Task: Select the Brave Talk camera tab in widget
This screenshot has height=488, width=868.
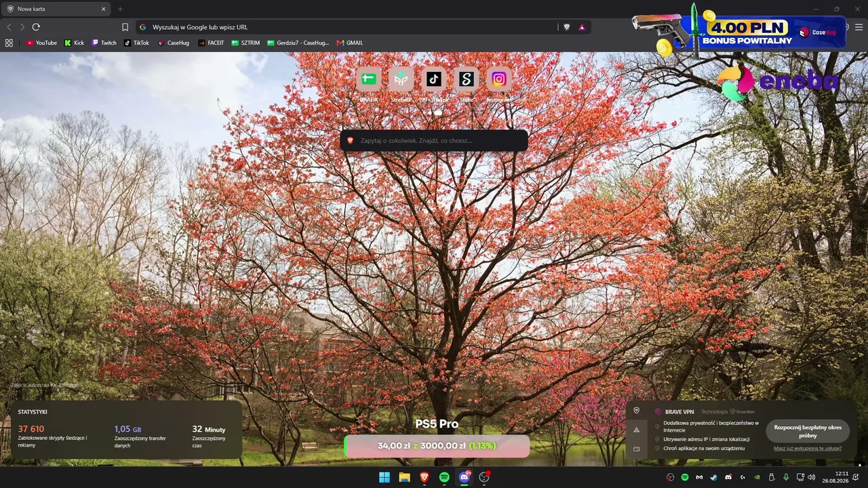Action: pyautogui.click(x=636, y=449)
